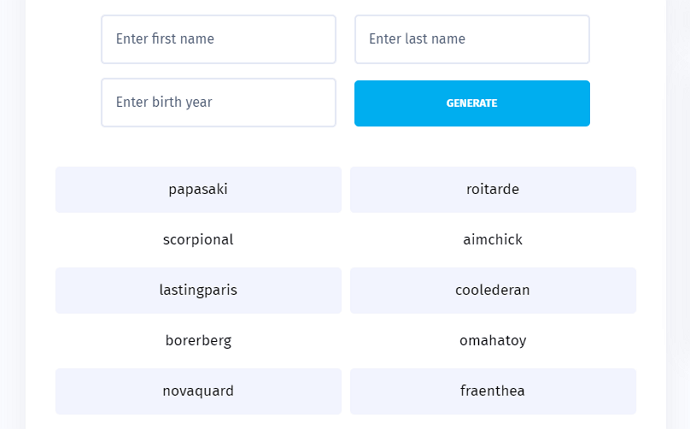Click the name beginning with omaha

click(493, 341)
